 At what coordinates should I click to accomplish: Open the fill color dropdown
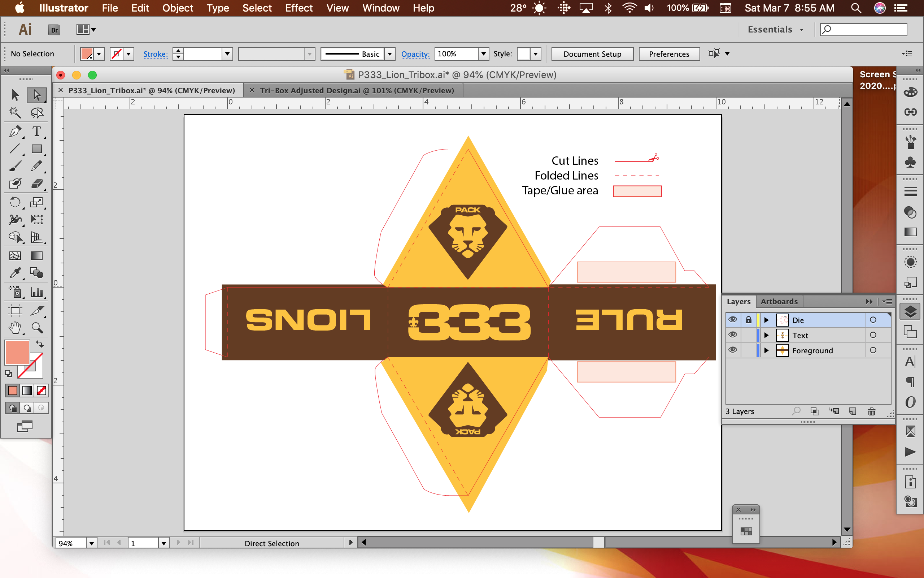(99, 54)
